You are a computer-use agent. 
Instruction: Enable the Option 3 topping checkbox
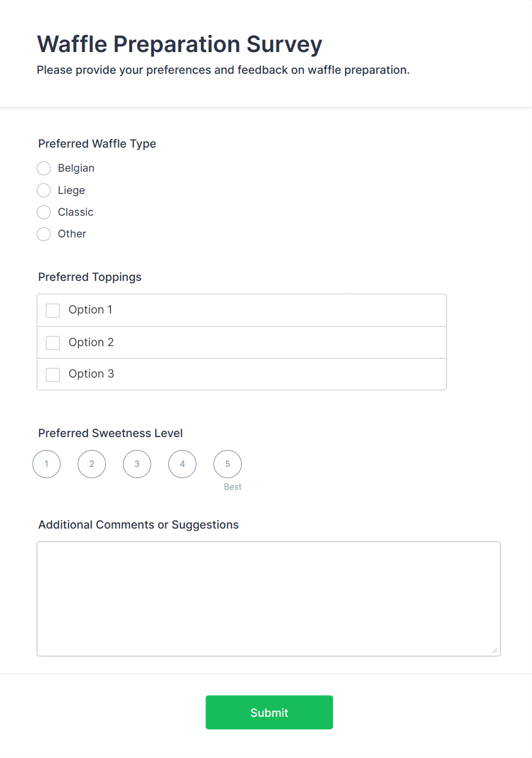[x=53, y=375]
